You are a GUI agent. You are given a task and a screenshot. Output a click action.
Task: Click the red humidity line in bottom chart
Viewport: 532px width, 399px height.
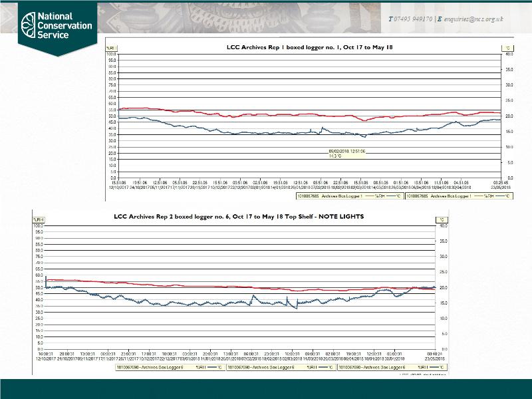[166, 284]
